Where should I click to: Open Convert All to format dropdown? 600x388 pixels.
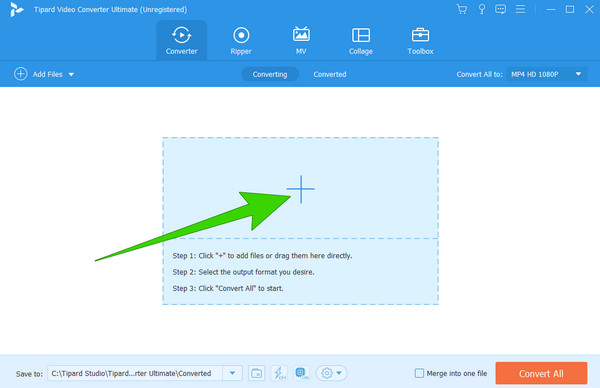(546, 74)
